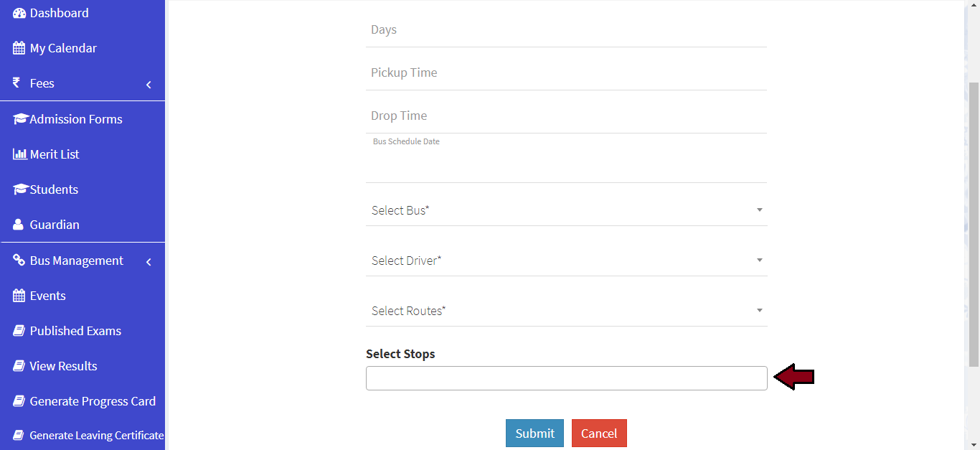The width and height of the screenshot is (980, 450).
Task: Go to Published Exams menu item
Action: click(75, 331)
